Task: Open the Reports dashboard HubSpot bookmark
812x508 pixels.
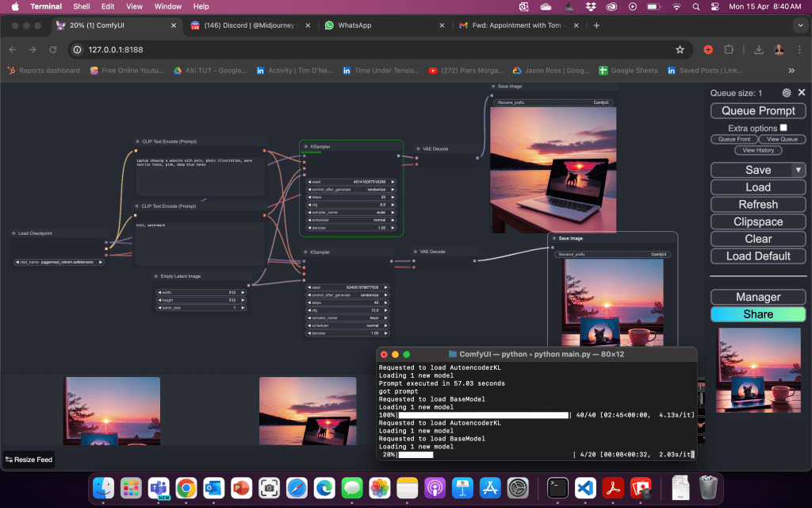Action: 44,71
